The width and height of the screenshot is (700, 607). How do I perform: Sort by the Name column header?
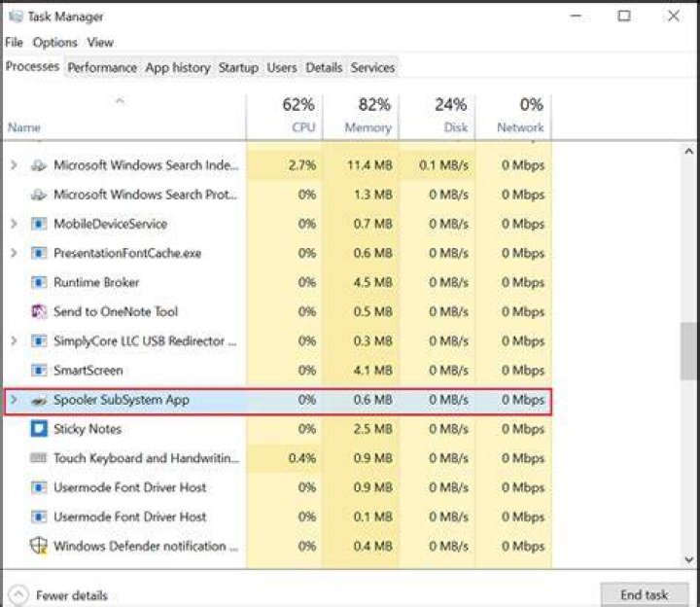(124, 117)
